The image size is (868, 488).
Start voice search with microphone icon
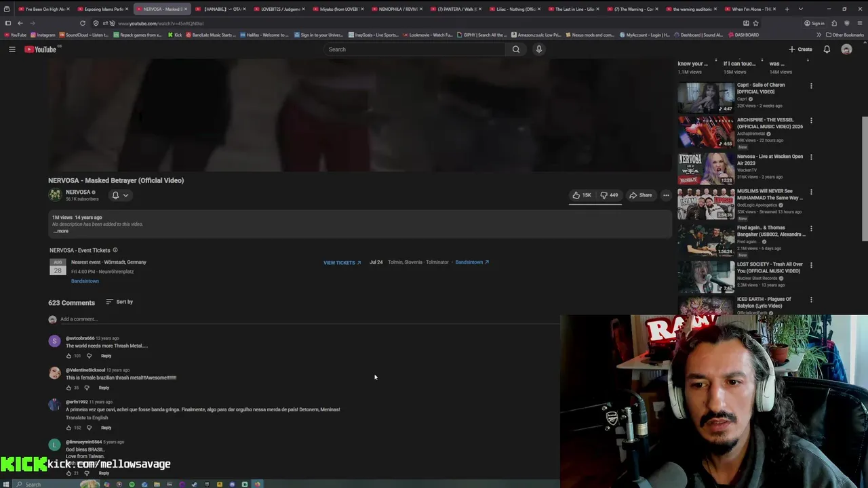[539, 49]
